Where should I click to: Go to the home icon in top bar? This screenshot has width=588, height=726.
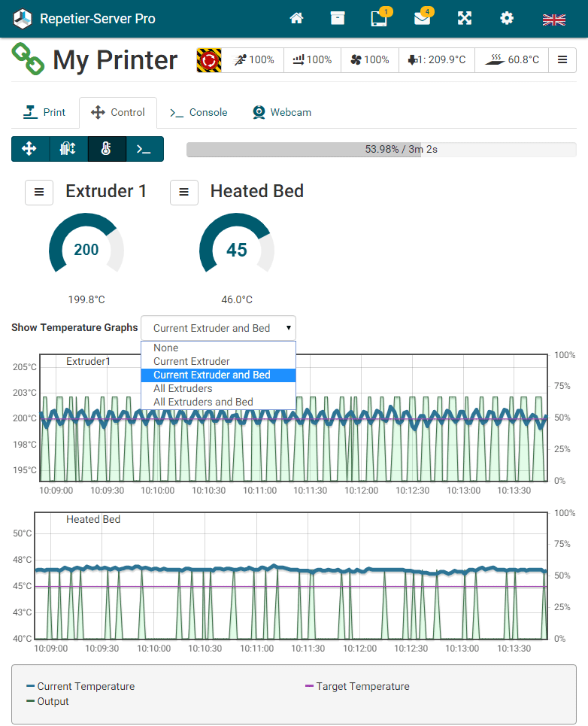coord(296,18)
